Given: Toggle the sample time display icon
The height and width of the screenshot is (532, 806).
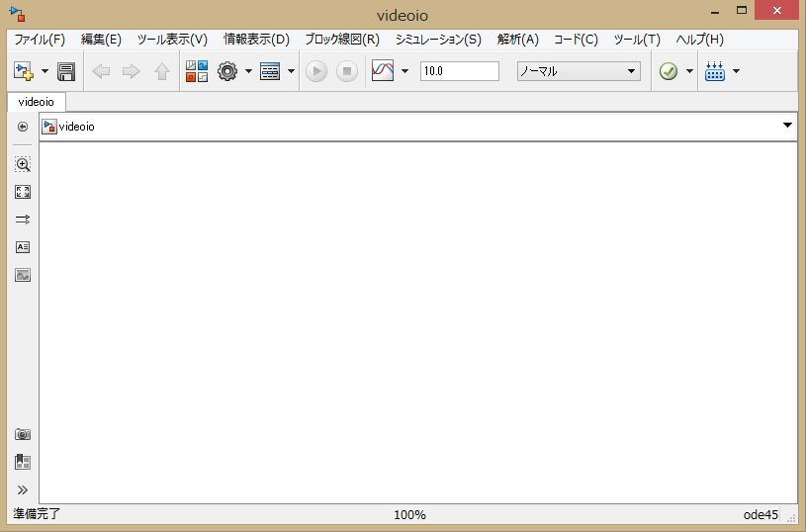Looking at the screenshot, I should (23, 220).
